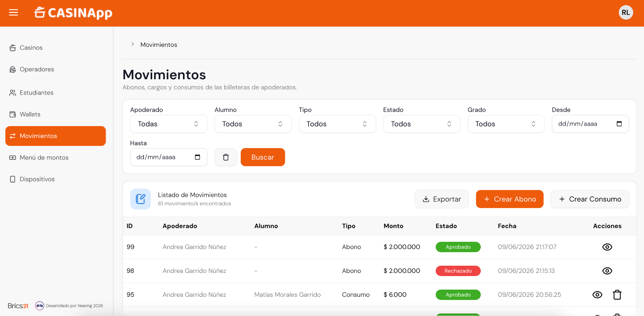Navigate to Estudiantes
Viewport: 644px width, 316px height.
coord(56,93)
